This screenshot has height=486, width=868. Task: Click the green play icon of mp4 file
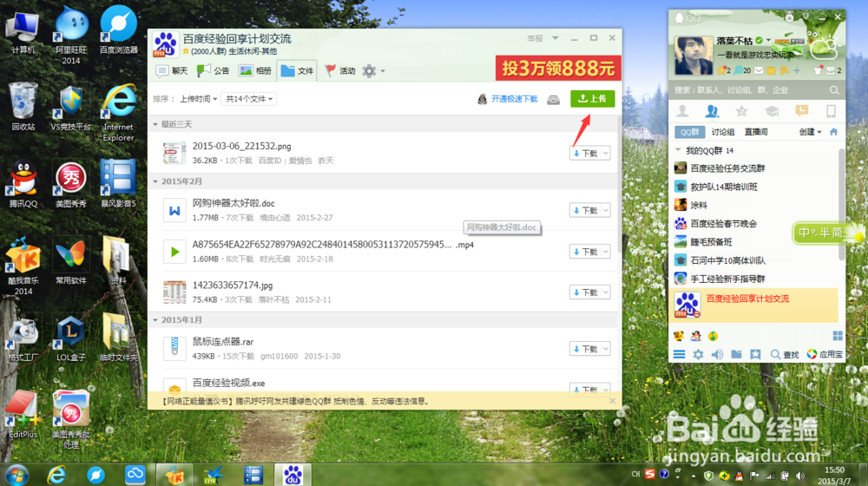pyautogui.click(x=174, y=252)
